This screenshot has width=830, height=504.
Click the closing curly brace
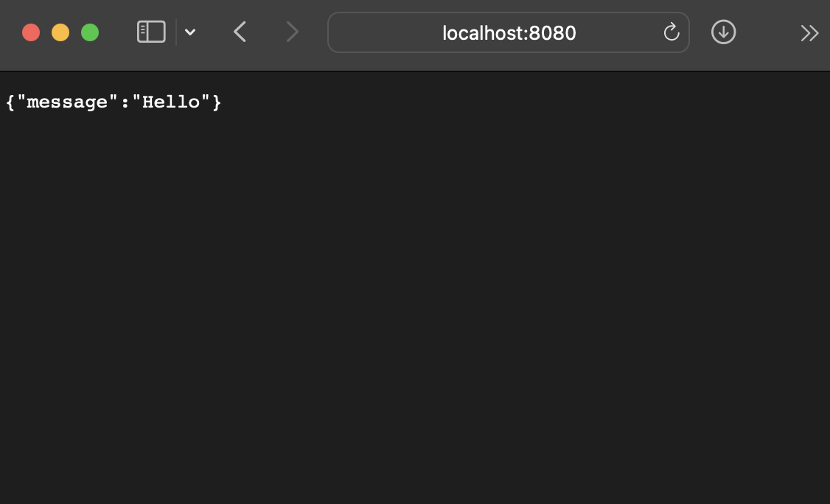217,102
